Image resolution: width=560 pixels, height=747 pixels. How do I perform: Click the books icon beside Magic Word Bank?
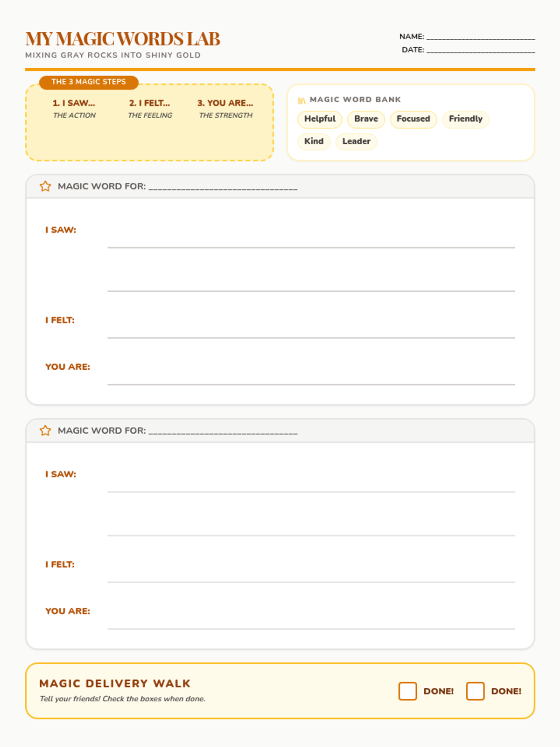(301, 100)
